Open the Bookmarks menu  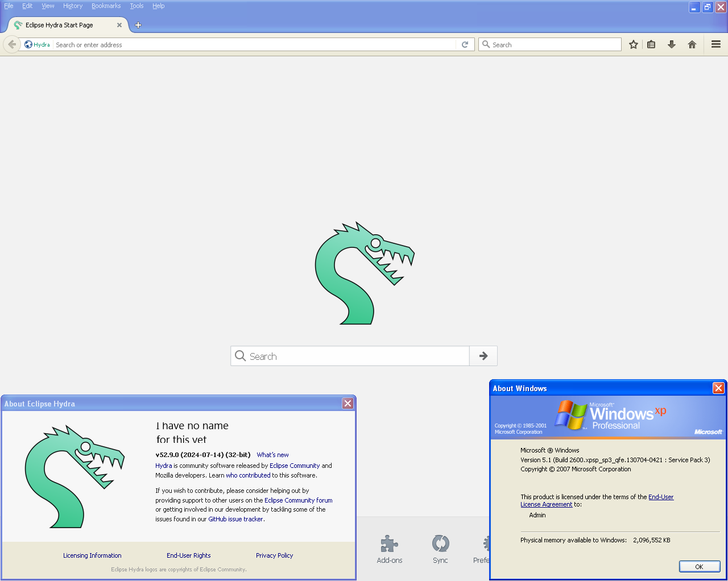pyautogui.click(x=106, y=6)
